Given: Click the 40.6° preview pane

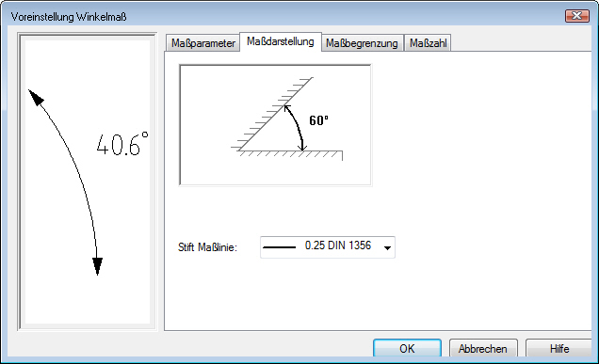Looking at the screenshot, I should (88, 182).
